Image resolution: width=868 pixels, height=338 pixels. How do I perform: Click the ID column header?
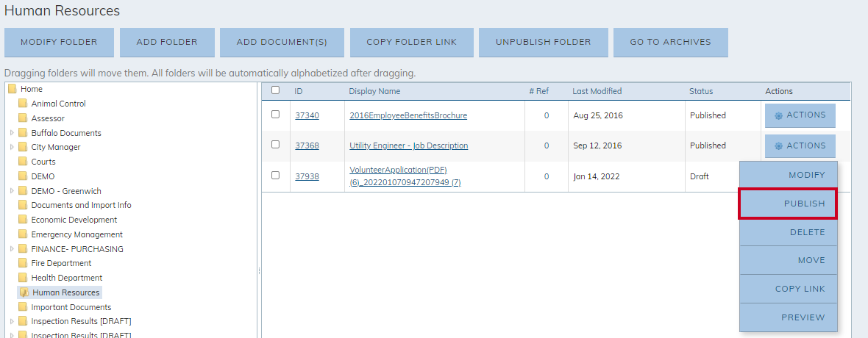[x=299, y=91]
